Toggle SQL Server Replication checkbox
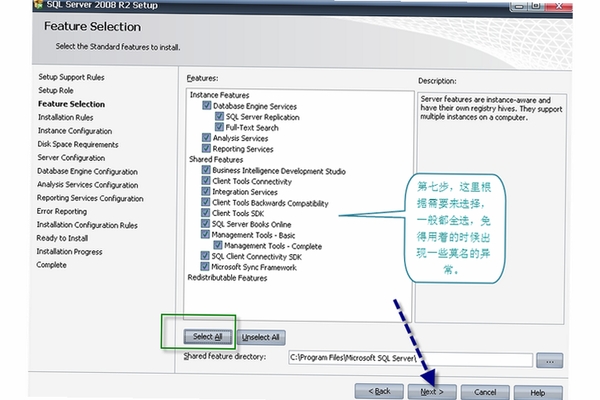The image size is (600, 400). click(219, 116)
